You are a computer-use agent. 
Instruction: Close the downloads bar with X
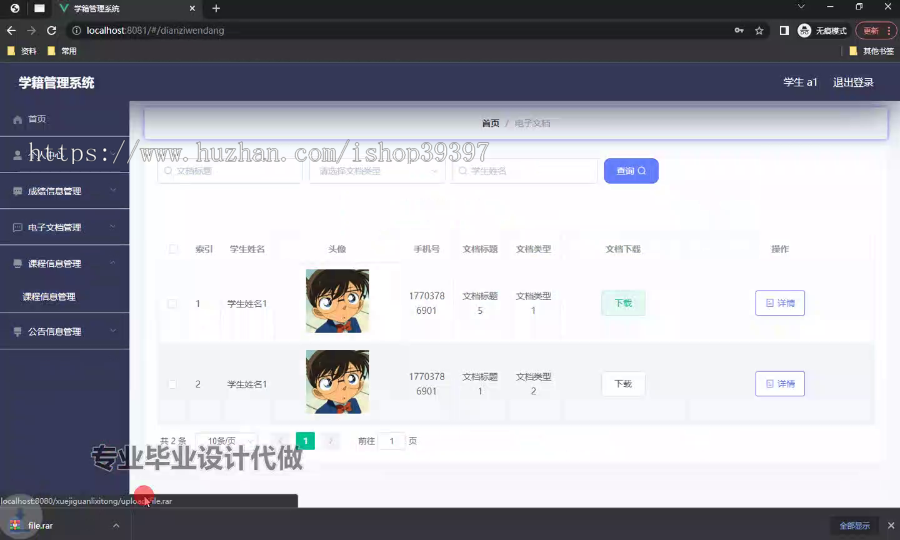pyautogui.click(x=891, y=525)
